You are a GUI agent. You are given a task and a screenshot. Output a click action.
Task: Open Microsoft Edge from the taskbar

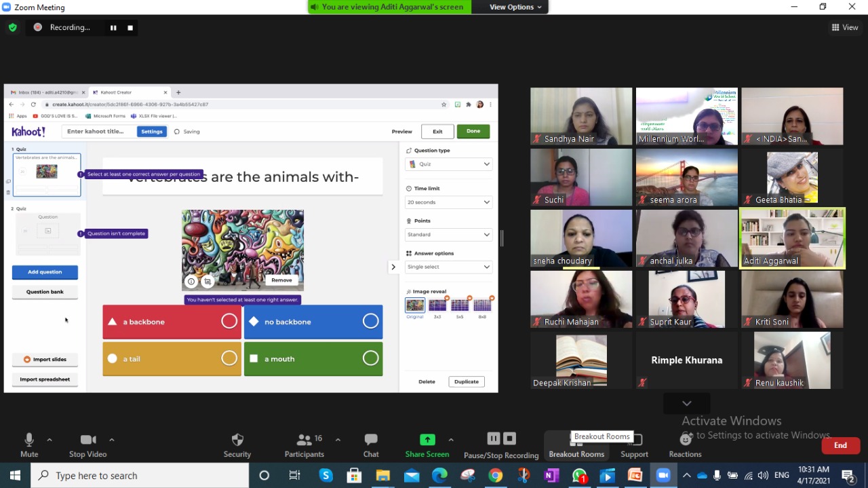click(x=439, y=476)
